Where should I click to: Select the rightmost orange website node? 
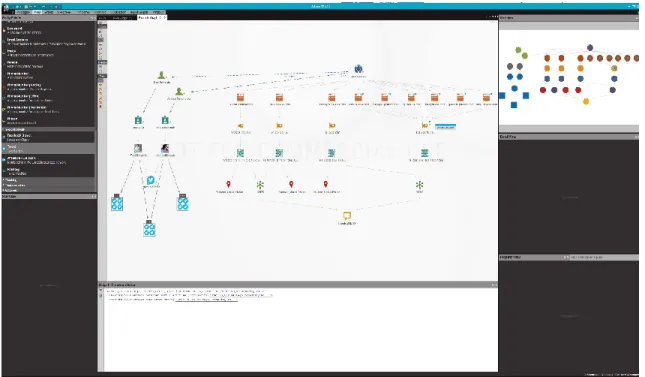click(x=486, y=98)
